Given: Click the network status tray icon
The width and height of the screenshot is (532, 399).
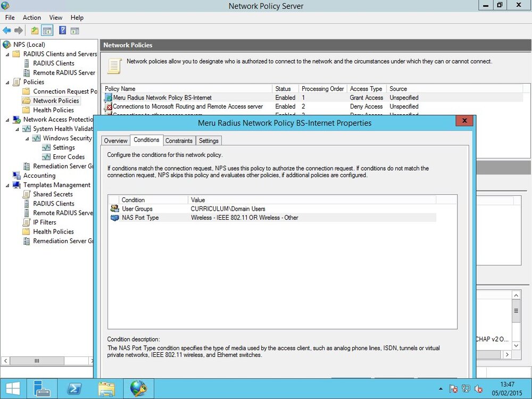Looking at the screenshot, I should [x=466, y=388].
